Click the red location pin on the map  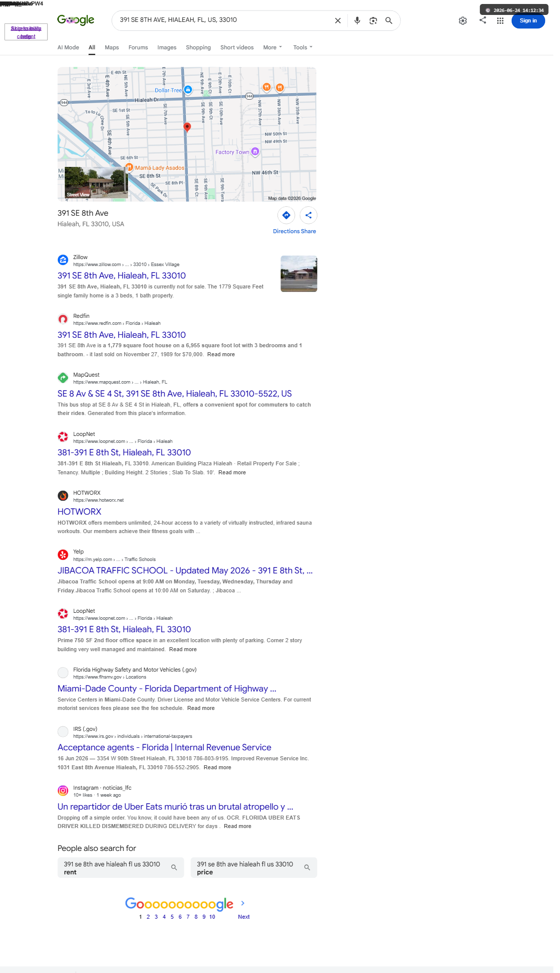187,127
